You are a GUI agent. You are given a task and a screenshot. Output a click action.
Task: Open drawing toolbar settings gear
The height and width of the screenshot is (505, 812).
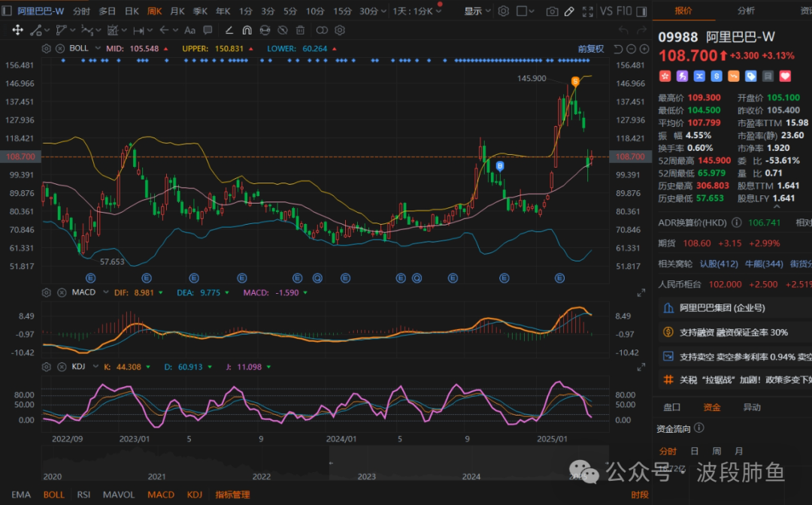[x=340, y=31]
